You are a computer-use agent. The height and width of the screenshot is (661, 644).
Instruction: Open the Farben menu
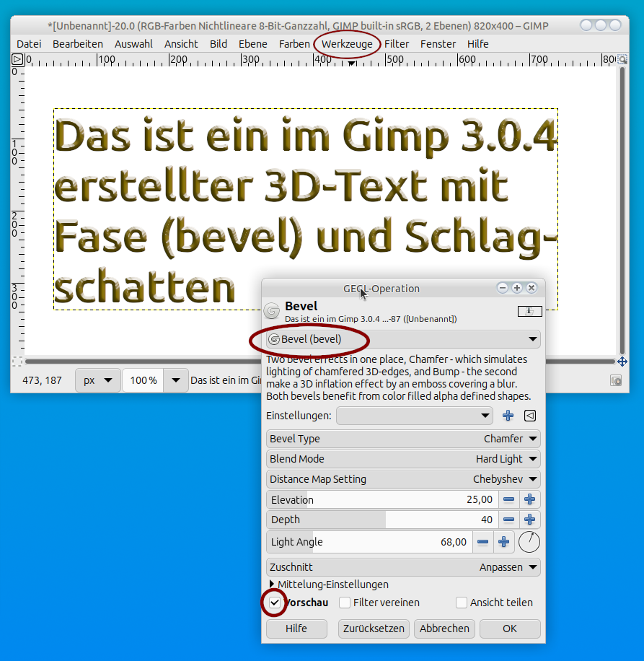(294, 44)
